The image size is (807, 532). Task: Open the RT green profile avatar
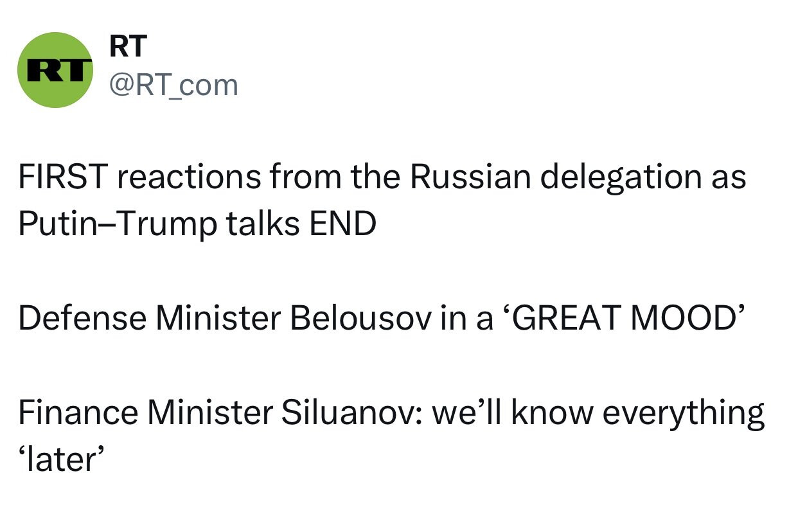[x=55, y=70]
